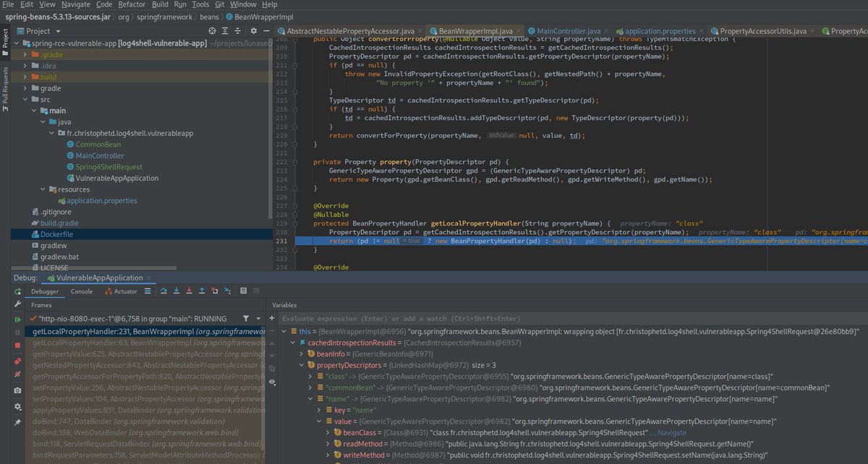Viewport: 868px width, 464px height.
Task: Expand the "commonBean" map entry
Action: (310, 387)
